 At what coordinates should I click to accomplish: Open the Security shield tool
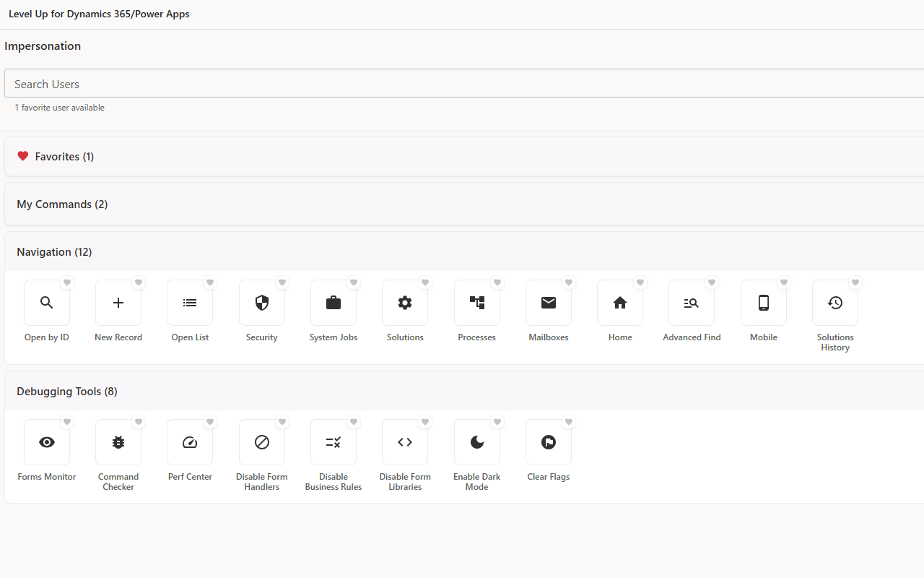(262, 303)
